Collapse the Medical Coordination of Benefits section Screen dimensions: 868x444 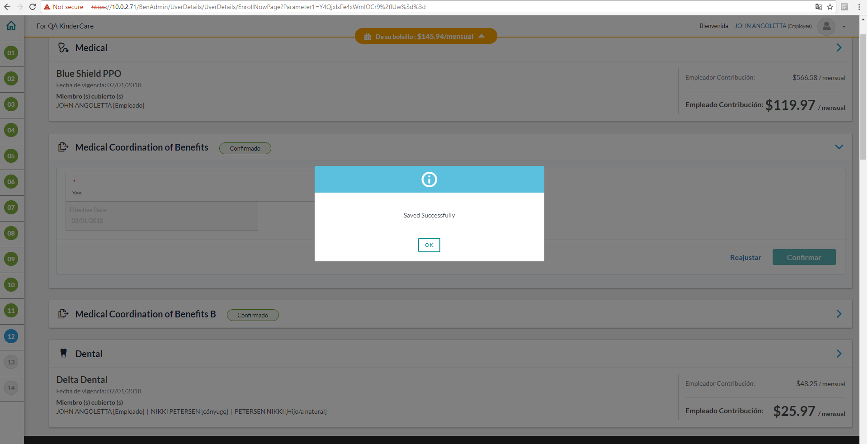tap(839, 147)
